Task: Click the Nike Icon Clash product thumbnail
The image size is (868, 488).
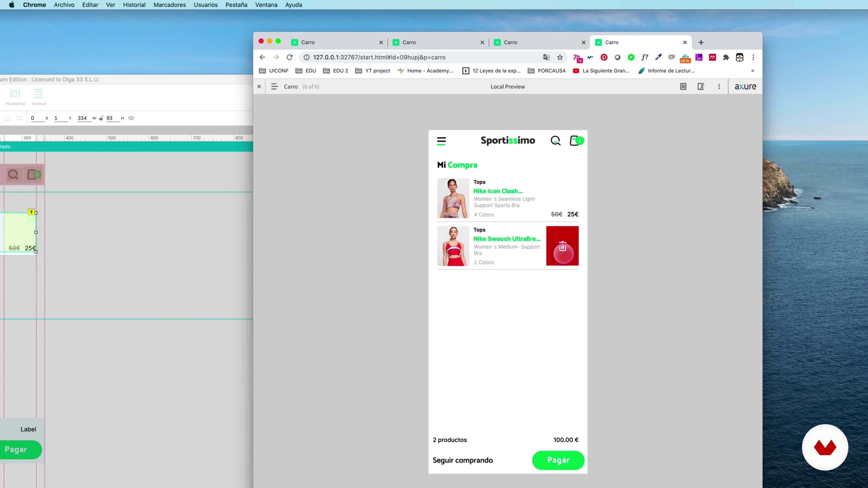Action: point(453,198)
